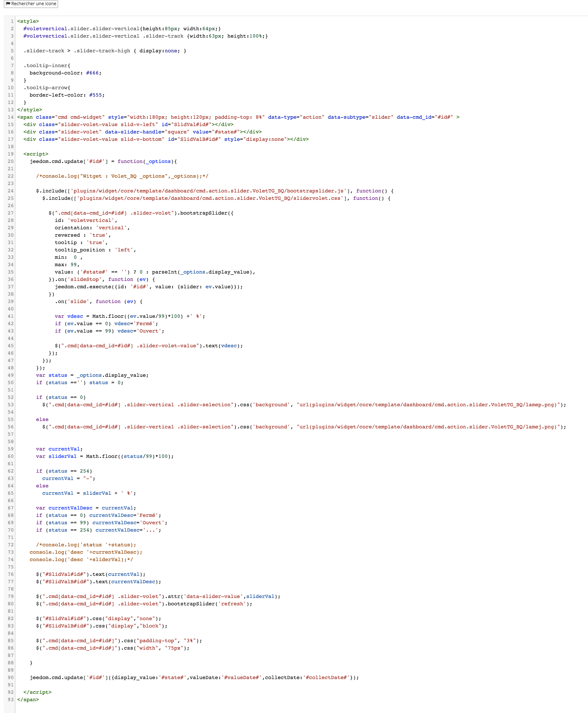The image size is (588, 713).
Task: Click the include line for bootstrapslider.js
Action: tap(215, 191)
